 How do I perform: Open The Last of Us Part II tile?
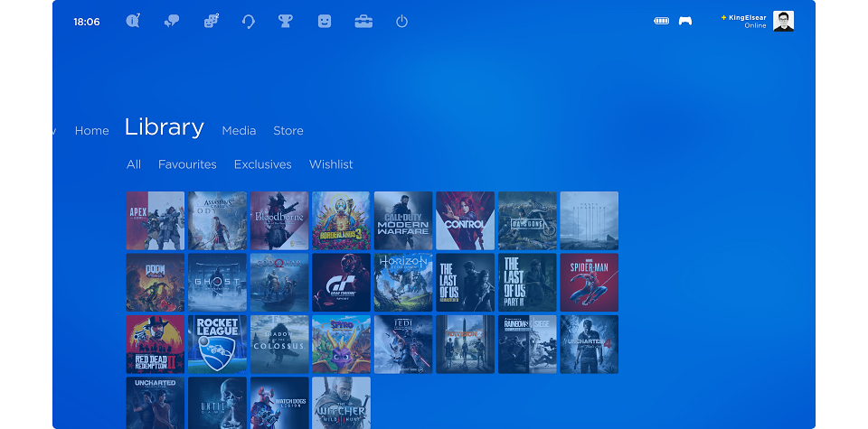(x=527, y=283)
